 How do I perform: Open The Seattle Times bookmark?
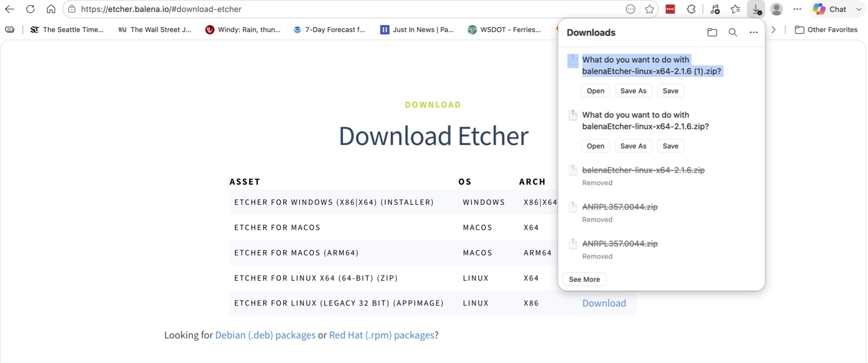click(x=67, y=29)
